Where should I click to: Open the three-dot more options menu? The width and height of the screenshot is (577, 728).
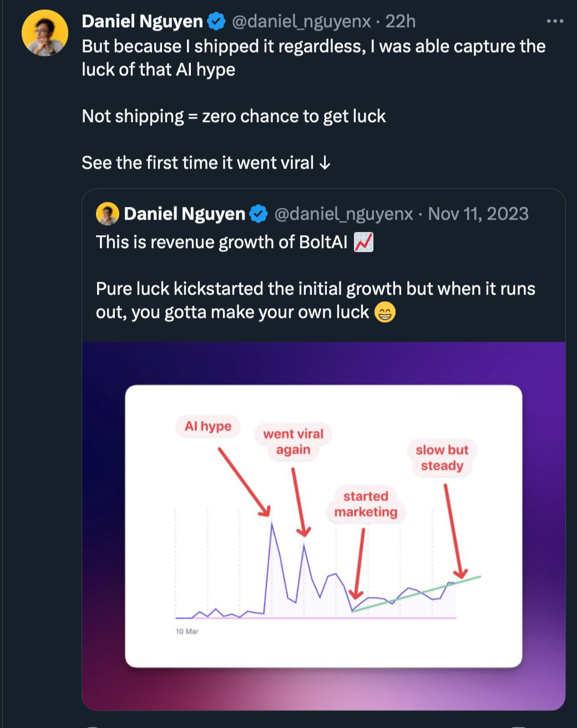[x=555, y=22]
